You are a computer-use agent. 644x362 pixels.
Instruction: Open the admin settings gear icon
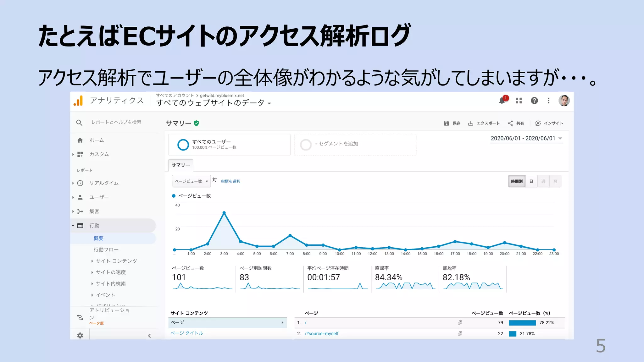pyautogui.click(x=80, y=335)
